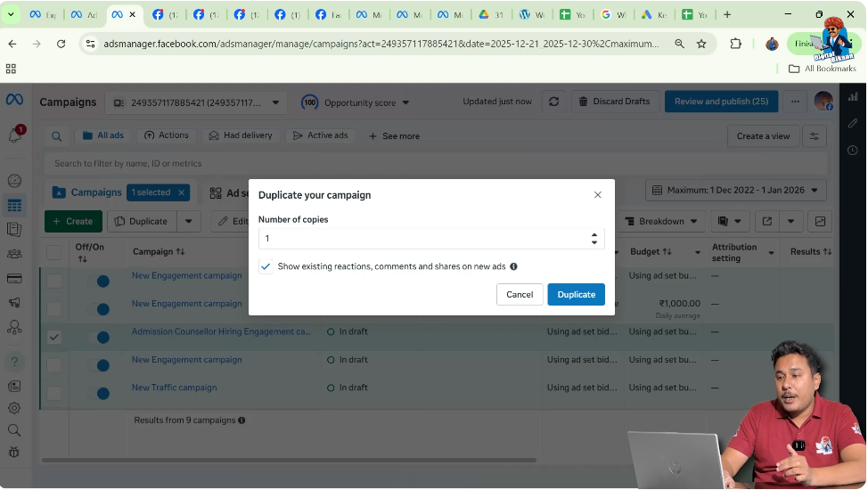Open the three-dot more options menu

(x=795, y=102)
